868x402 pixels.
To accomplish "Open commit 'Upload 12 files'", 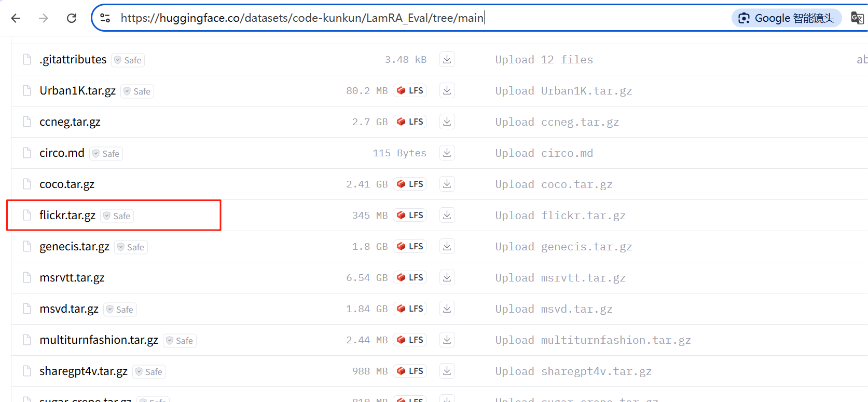I will tap(544, 60).
